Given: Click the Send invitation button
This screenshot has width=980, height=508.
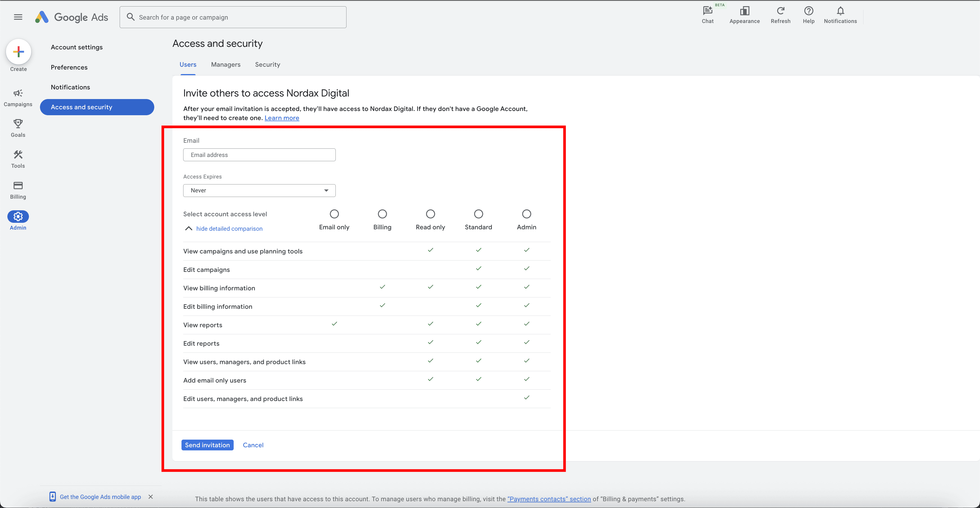Looking at the screenshot, I should tap(207, 445).
